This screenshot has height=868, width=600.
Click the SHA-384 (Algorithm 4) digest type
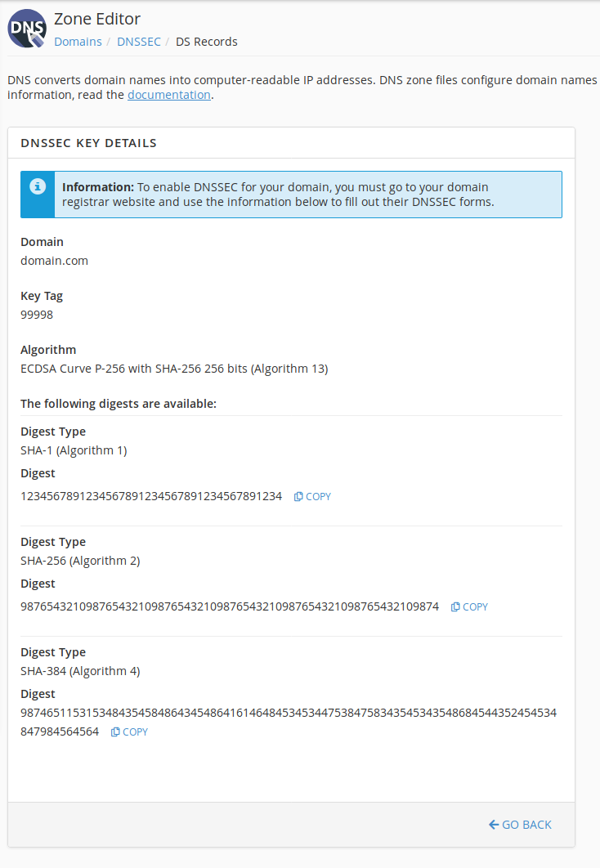click(x=80, y=671)
